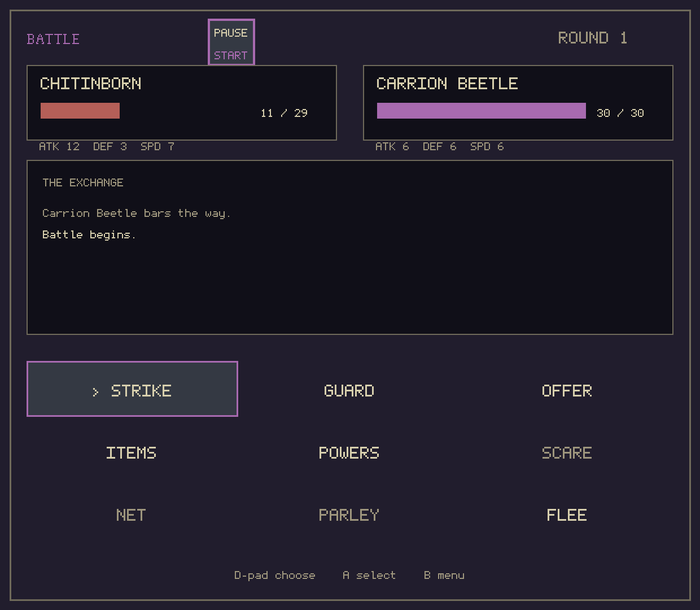The width and height of the screenshot is (700, 610).
Task: Click the CARRION BEETLE name heading
Action: coord(447,84)
